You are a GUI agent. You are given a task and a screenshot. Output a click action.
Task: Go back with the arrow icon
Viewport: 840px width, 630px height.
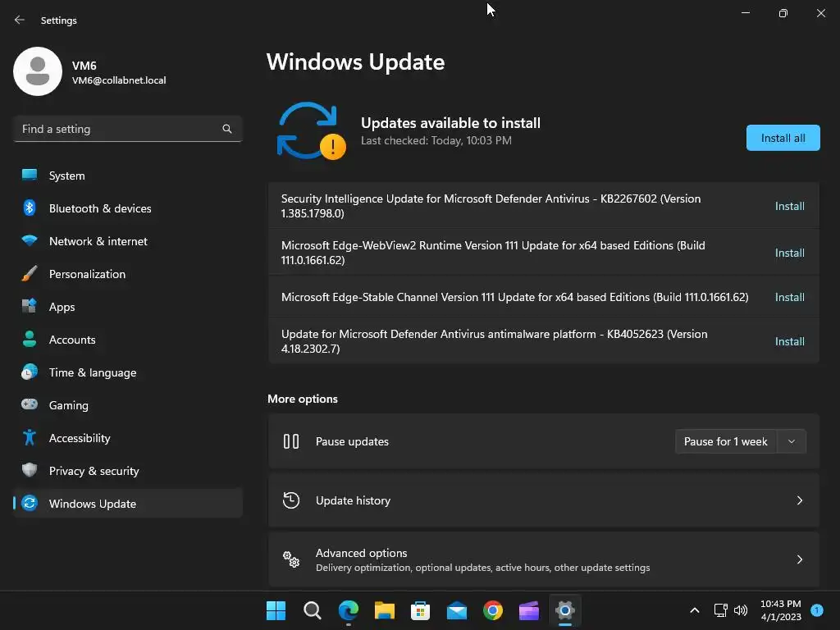[20, 20]
